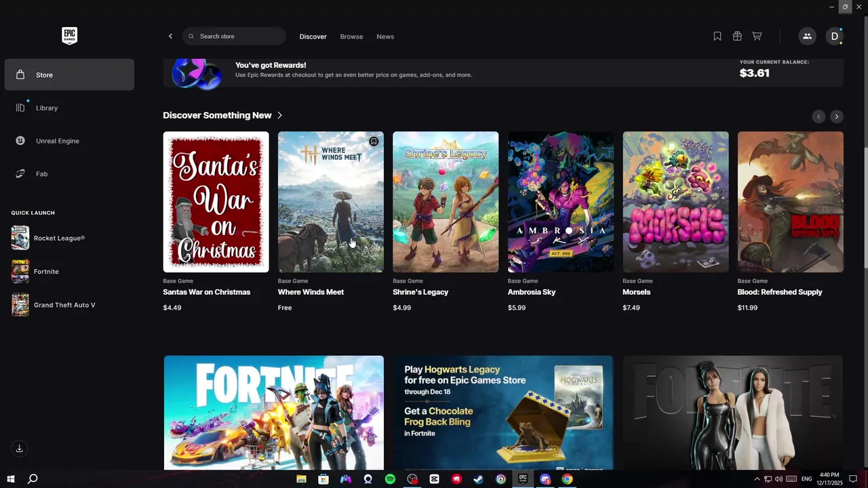
Task: Click the Where Winds Meet title
Action: pyautogui.click(x=311, y=292)
